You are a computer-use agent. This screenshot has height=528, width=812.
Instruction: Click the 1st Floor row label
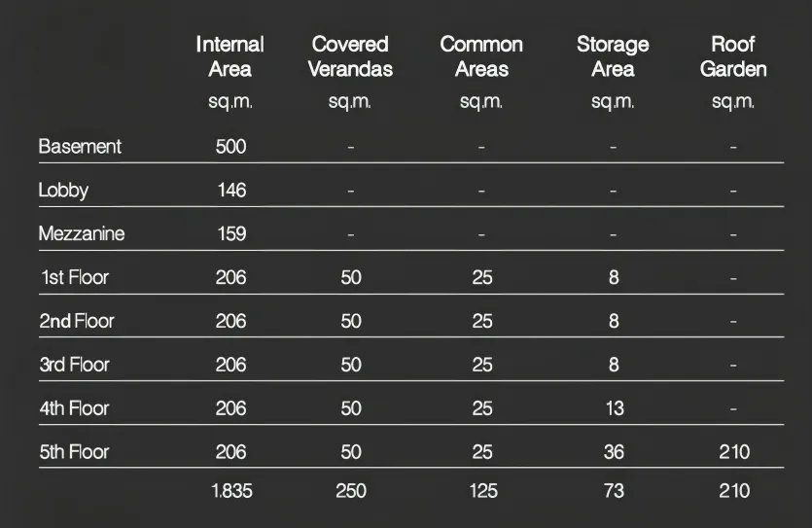(74, 278)
